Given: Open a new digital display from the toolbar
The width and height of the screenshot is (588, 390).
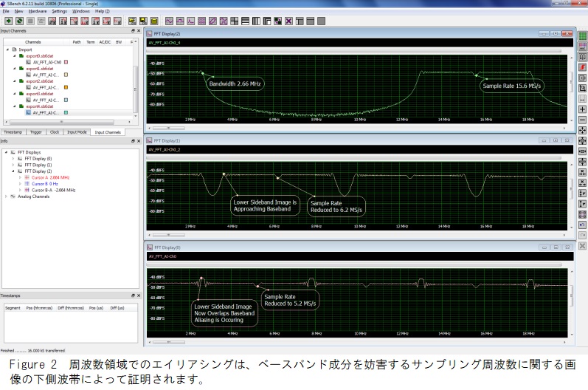Looking at the screenshot, I should 180,21.
